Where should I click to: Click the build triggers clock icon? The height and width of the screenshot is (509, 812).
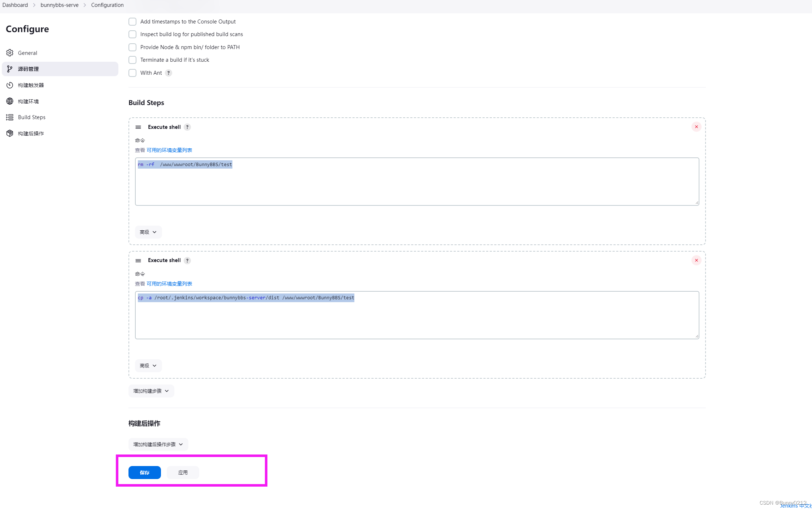(10, 85)
